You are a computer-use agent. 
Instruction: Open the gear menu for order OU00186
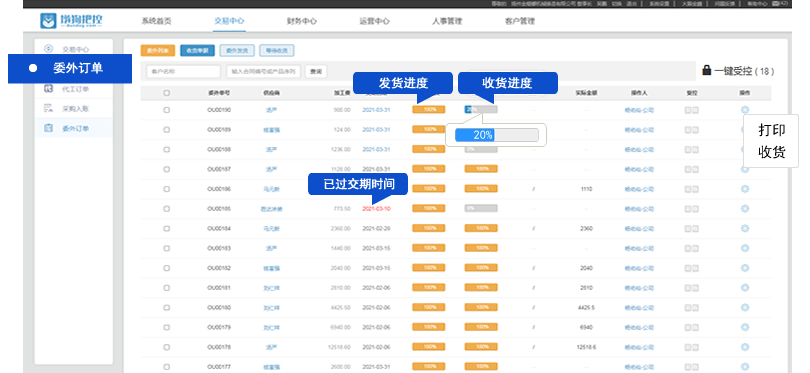pos(744,189)
